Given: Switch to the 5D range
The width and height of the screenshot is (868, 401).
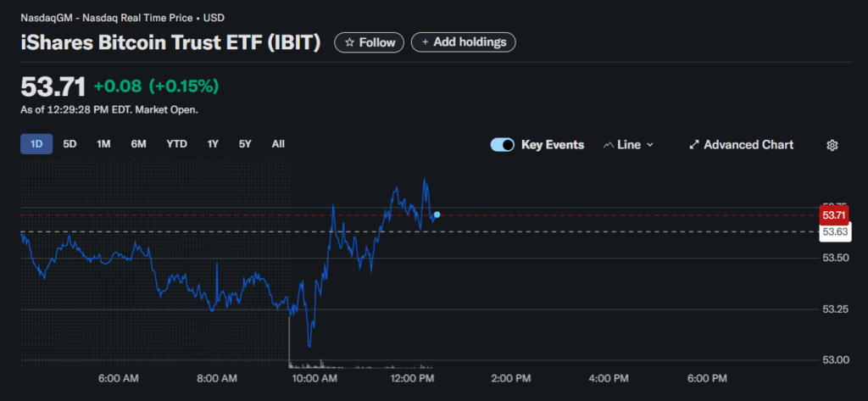Looking at the screenshot, I should [70, 144].
